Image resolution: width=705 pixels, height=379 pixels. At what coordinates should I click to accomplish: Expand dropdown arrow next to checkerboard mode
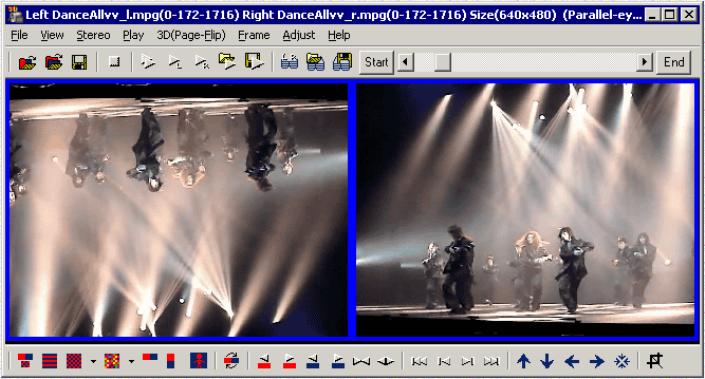[93, 361]
